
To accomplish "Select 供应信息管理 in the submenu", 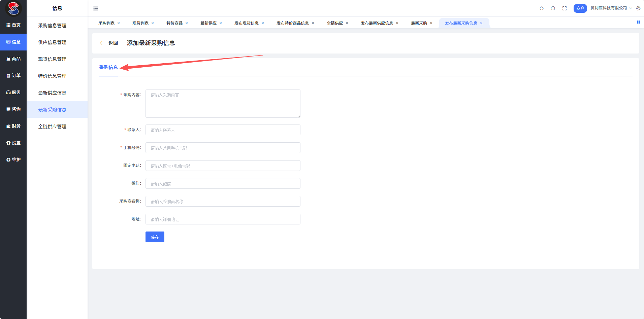I will click(52, 42).
